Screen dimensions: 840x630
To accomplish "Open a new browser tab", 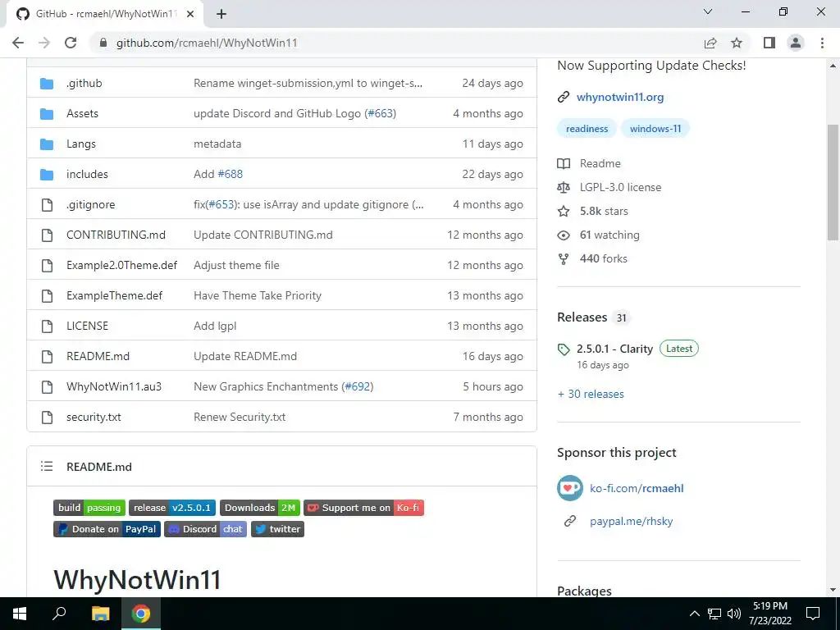I will pyautogui.click(x=221, y=14).
